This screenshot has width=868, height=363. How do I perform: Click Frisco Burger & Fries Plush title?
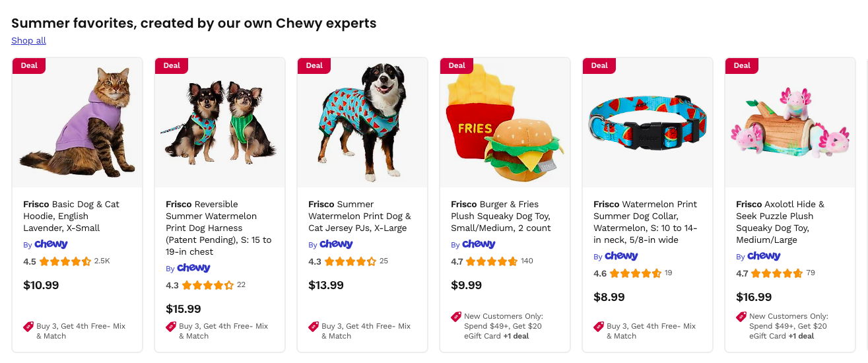501,216
